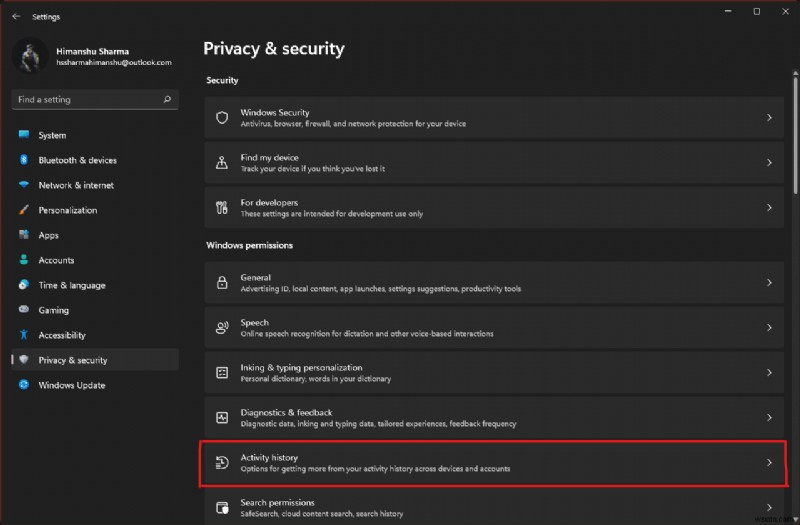This screenshot has width=800, height=525.
Task: Click the Find my device location icon
Action: 222,162
